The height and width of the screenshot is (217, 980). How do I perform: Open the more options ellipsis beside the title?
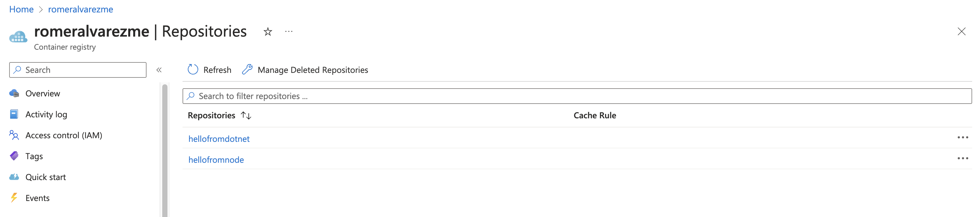coord(289,32)
